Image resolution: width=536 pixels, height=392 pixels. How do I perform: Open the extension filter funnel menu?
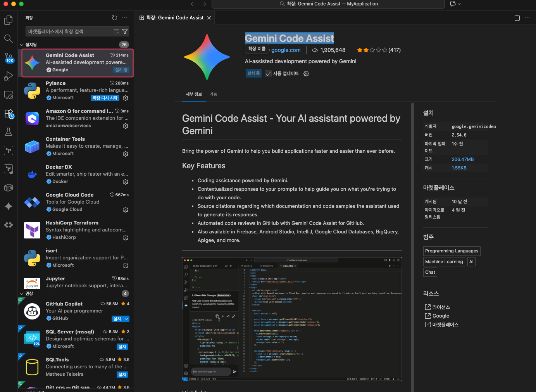tap(125, 31)
